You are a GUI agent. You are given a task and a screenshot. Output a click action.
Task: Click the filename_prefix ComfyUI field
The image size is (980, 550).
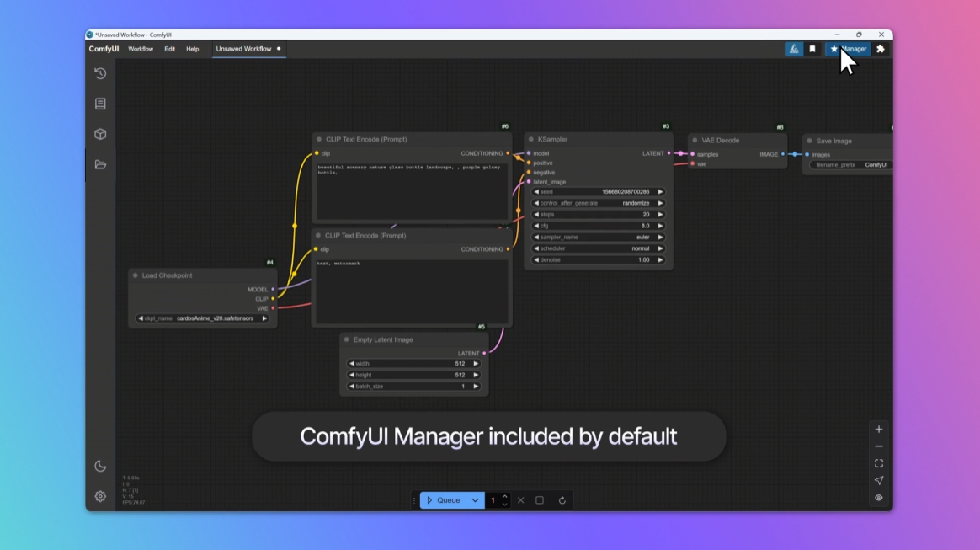pyautogui.click(x=850, y=165)
